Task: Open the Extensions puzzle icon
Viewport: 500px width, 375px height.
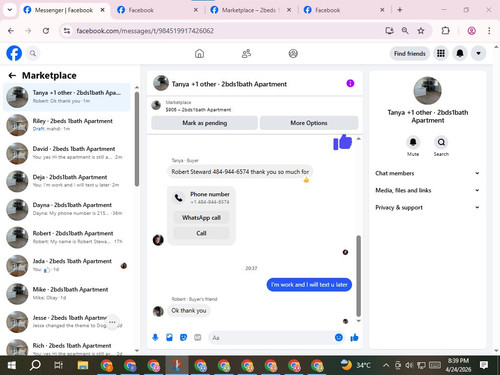Action: point(445,31)
